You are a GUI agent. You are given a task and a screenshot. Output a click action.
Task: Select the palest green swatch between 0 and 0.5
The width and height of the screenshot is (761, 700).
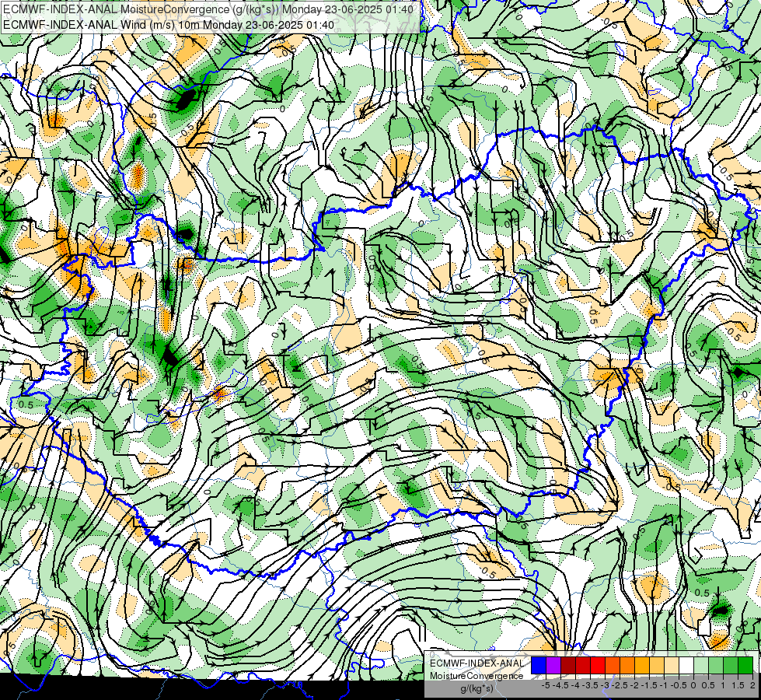(701, 666)
